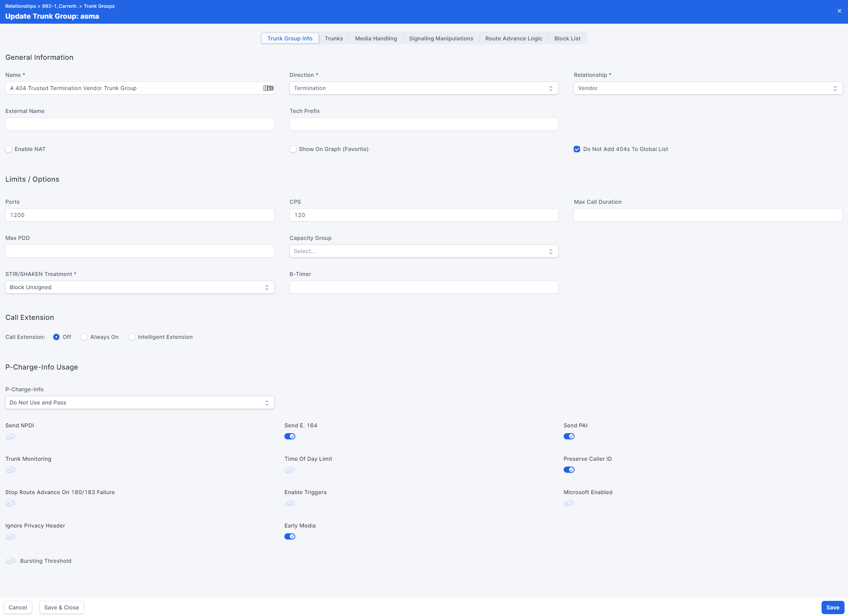
Task: Open the Direction dropdown
Action: [x=423, y=88]
